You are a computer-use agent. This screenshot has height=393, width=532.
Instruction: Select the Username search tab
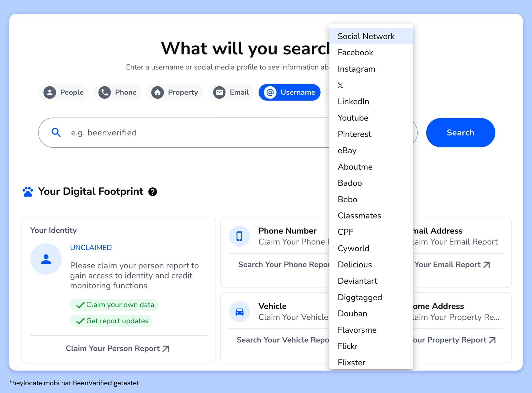[290, 92]
